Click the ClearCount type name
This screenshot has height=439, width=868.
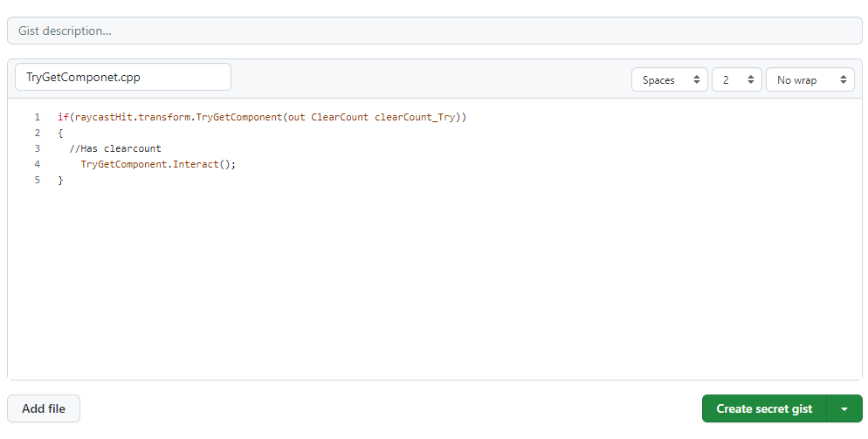click(340, 117)
